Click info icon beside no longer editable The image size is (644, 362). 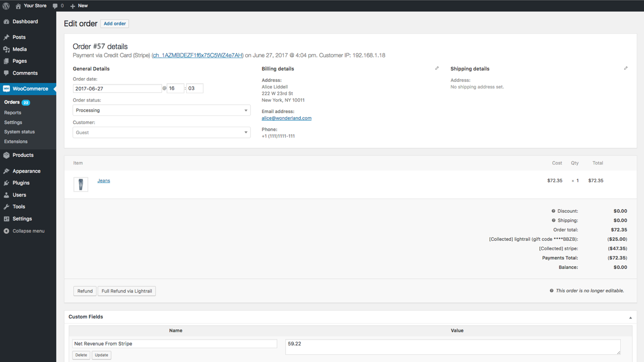[552, 291]
